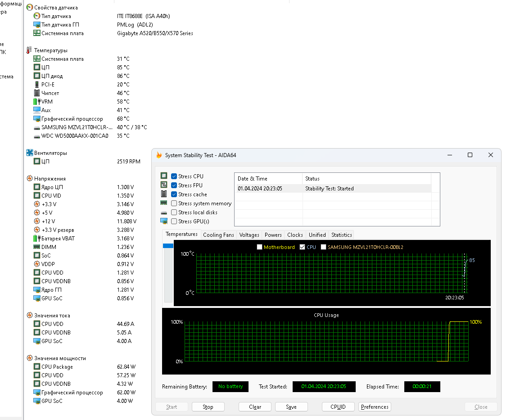
Task: Click the Значения мощности section icon
Action: [x=30, y=358]
